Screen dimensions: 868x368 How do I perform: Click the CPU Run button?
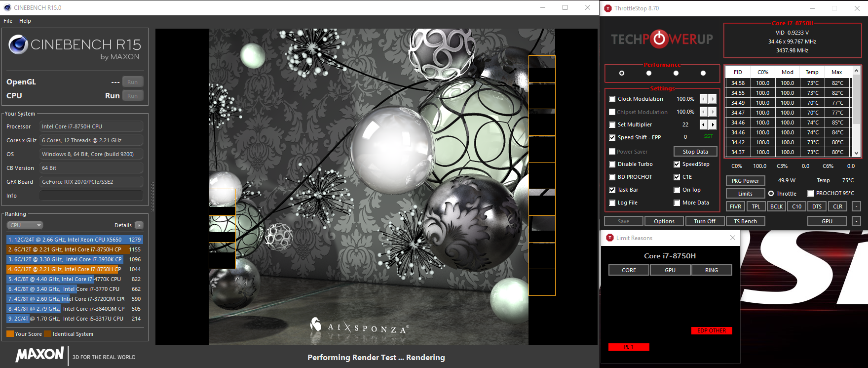click(x=133, y=96)
